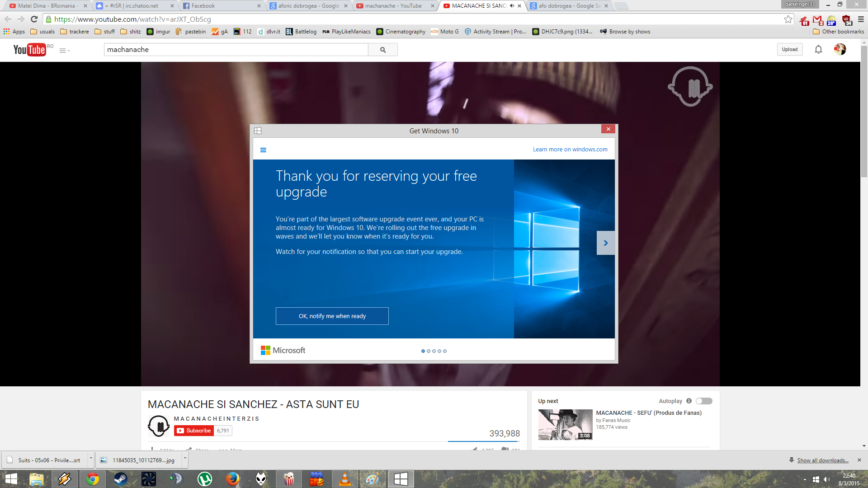The width and height of the screenshot is (868, 488).
Task: Select the second page dot in Get Windows 10
Action: (429, 351)
